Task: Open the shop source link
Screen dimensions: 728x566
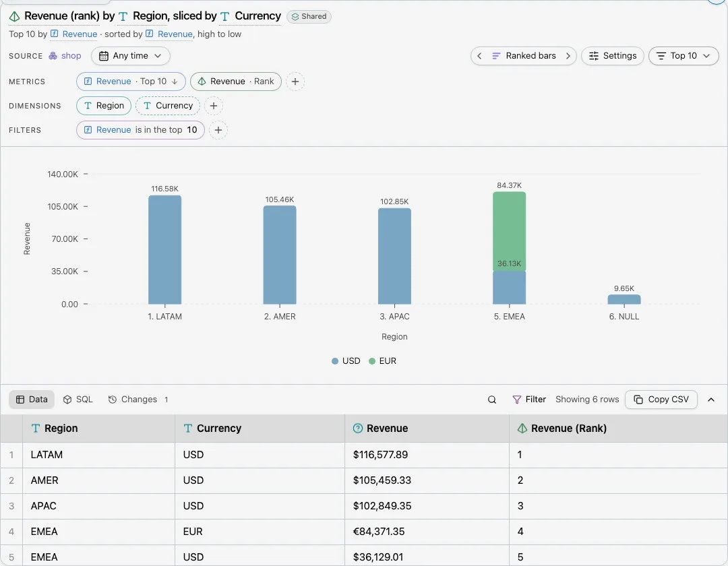Action: (65, 56)
